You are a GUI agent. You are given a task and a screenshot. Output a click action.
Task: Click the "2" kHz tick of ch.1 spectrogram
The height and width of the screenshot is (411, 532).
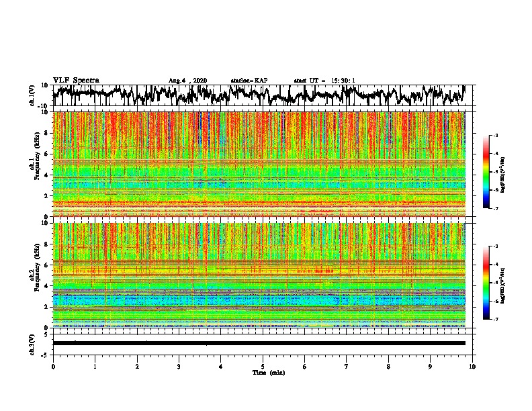[46, 196]
